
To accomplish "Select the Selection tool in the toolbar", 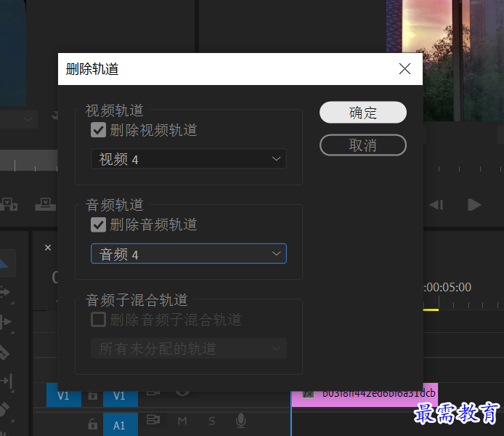I will click(4, 263).
